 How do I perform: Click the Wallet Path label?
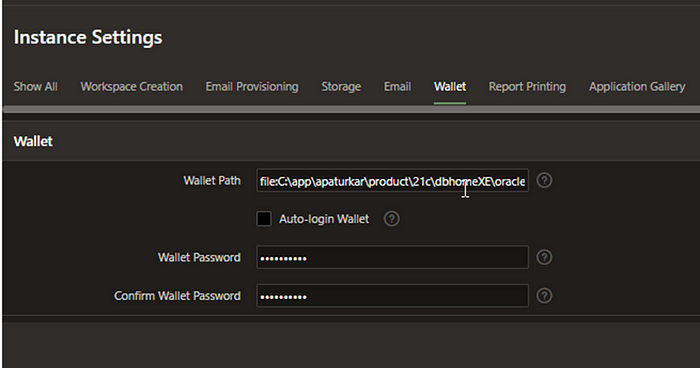(212, 180)
